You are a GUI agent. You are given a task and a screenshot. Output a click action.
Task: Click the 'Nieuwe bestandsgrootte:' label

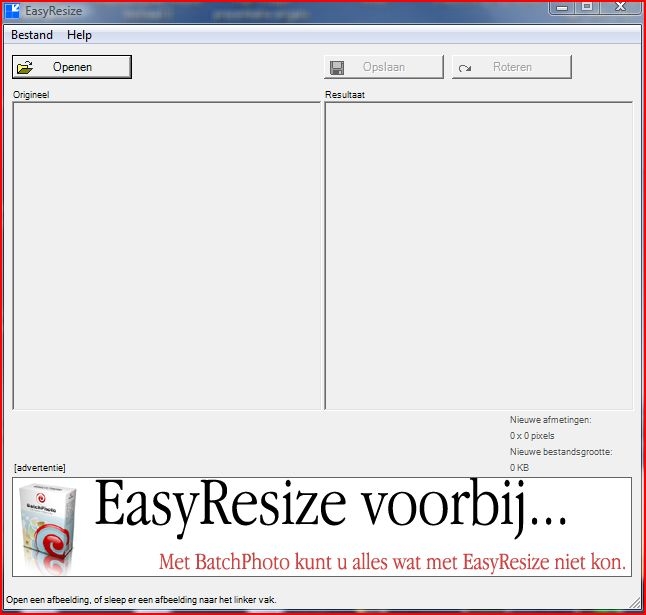click(x=561, y=452)
